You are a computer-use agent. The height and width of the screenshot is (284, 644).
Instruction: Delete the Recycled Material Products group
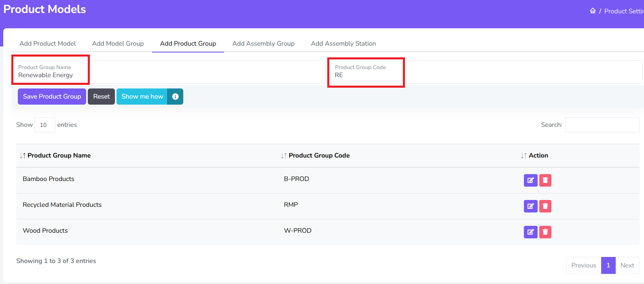click(x=545, y=206)
